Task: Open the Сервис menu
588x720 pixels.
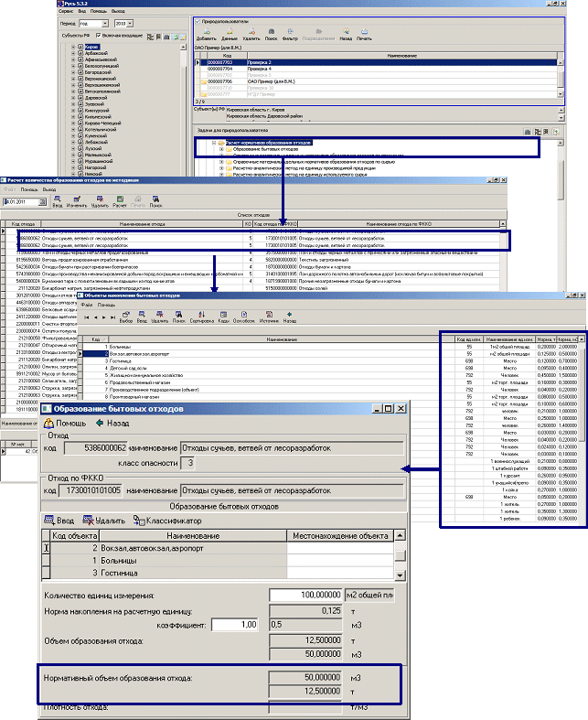Action: click(66, 10)
